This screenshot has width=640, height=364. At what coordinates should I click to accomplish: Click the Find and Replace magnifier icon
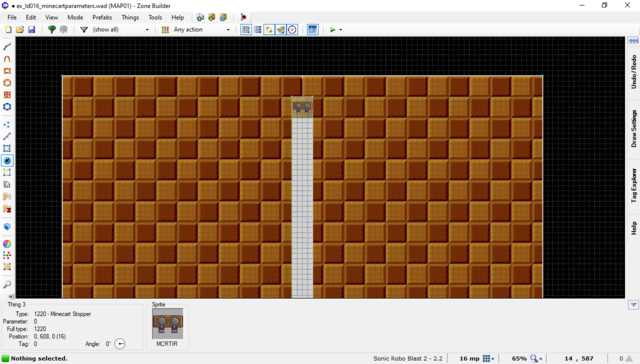point(7,284)
